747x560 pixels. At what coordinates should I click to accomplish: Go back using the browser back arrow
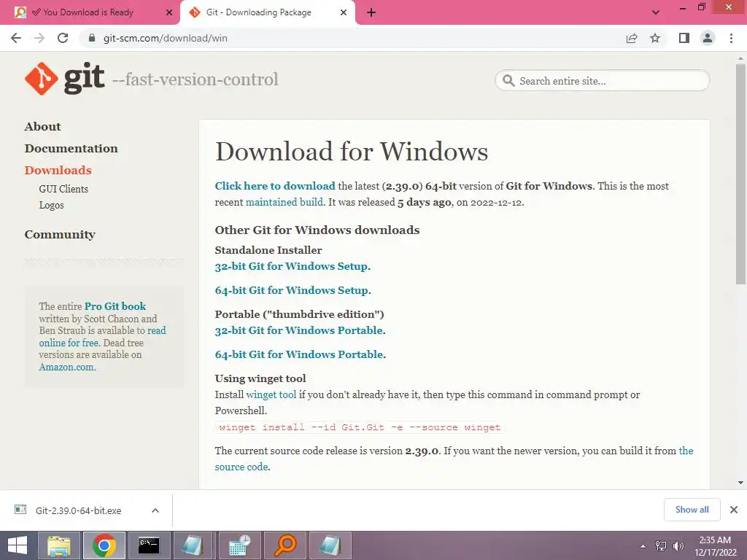coord(16,38)
